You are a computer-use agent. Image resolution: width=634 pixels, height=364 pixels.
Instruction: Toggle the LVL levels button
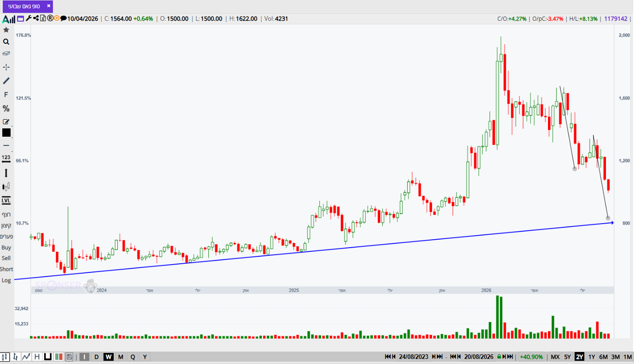coord(6,201)
